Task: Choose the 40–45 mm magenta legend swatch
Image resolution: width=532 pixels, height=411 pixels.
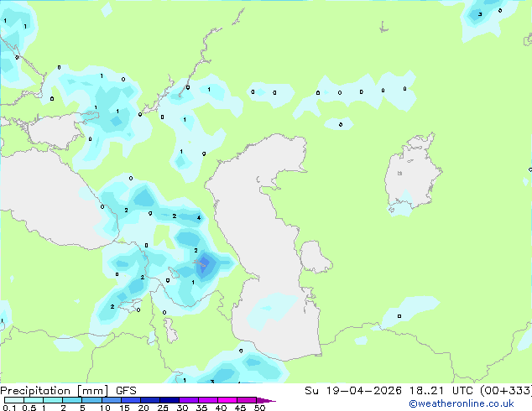Action: click(x=227, y=400)
